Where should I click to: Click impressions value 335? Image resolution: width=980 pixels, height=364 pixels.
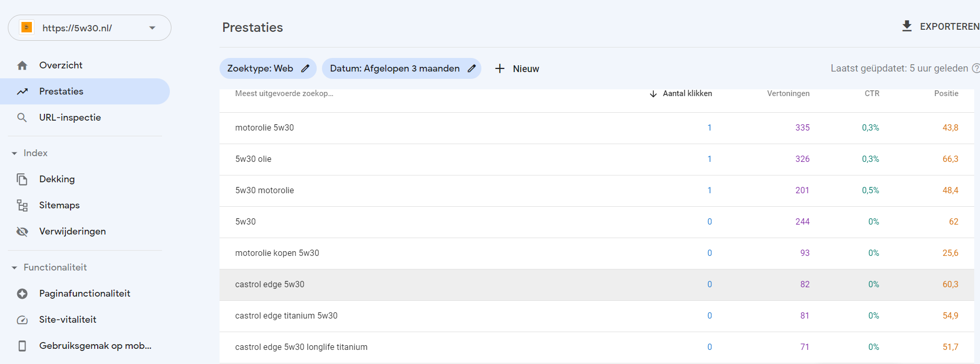(802, 128)
